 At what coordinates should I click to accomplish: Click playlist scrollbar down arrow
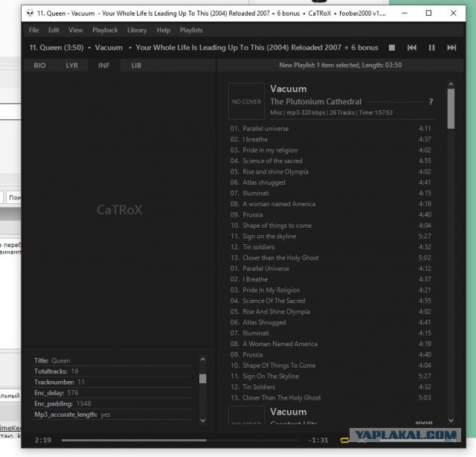(x=451, y=421)
